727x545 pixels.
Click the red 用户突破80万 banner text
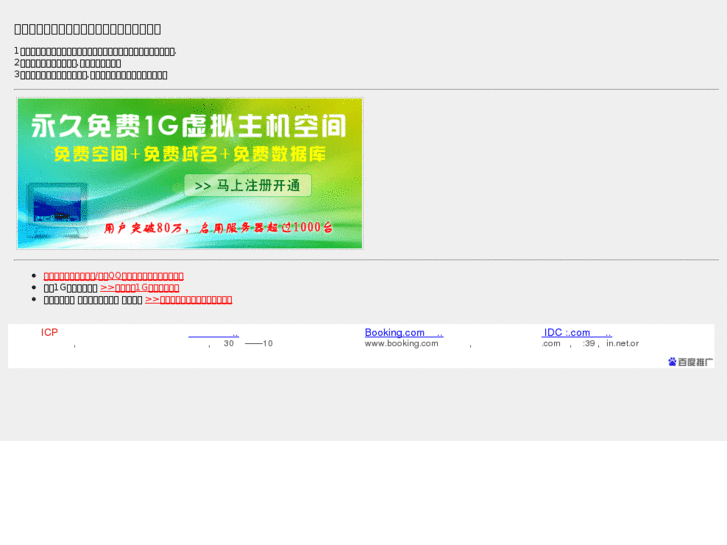(218, 227)
